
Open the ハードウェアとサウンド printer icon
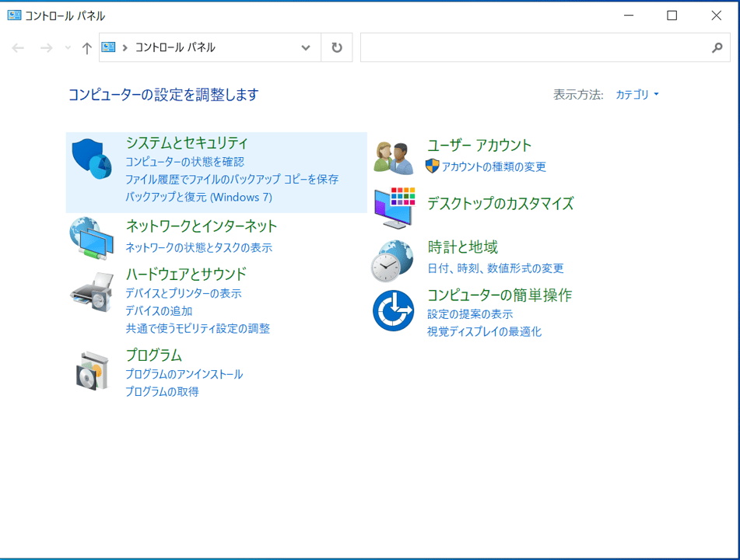[92, 292]
